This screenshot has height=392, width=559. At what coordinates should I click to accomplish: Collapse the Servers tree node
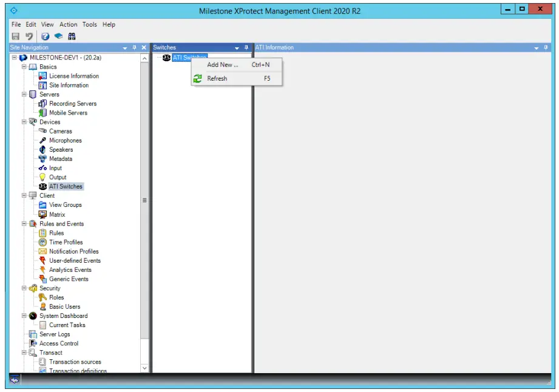(24, 94)
